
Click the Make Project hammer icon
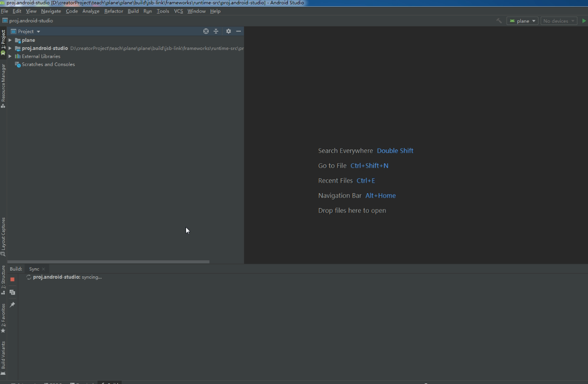pyautogui.click(x=499, y=21)
